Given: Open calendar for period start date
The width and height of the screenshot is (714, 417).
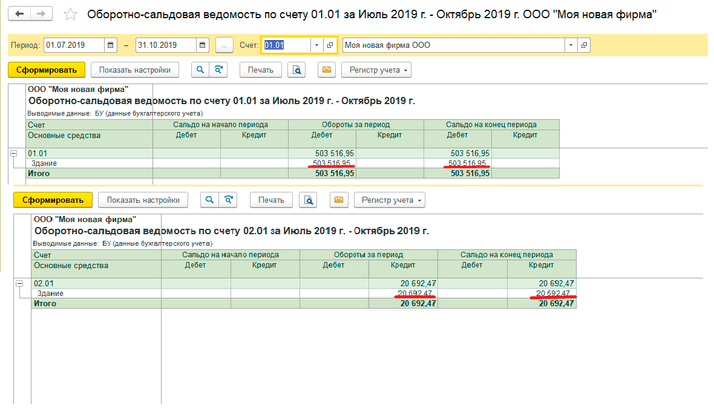Looking at the screenshot, I should point(110,46).
